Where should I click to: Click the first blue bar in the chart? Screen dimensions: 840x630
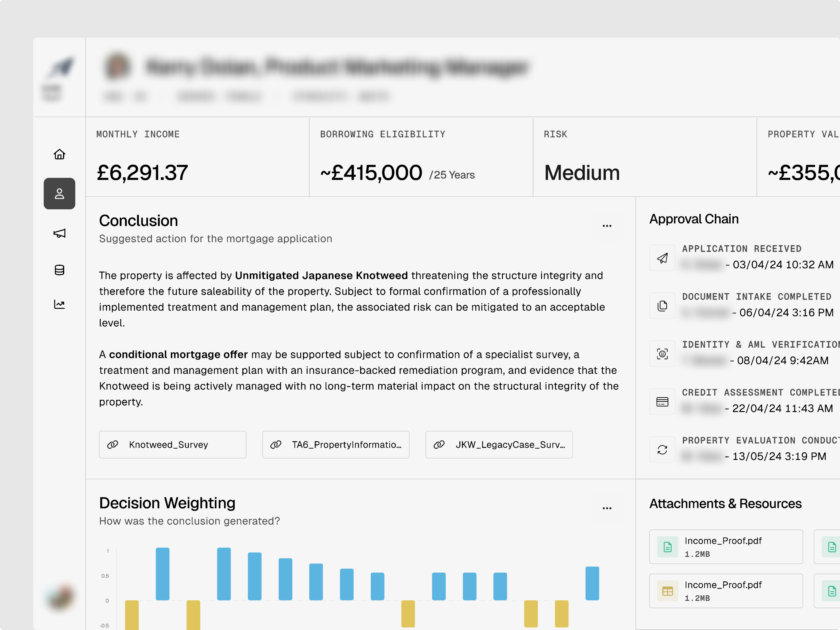(x=163, y=574)
